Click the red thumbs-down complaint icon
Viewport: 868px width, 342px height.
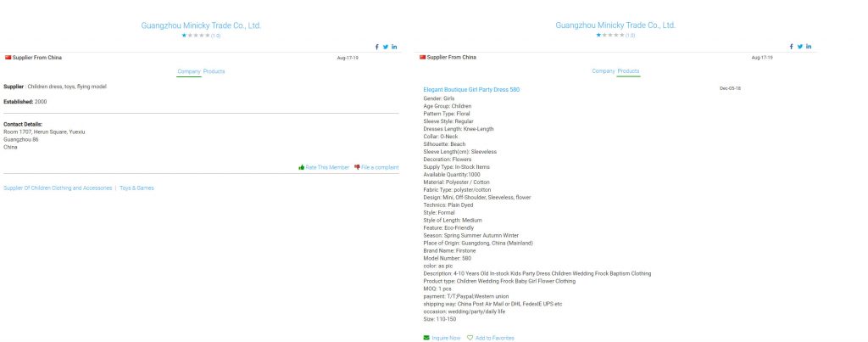(x=357, y=167)
